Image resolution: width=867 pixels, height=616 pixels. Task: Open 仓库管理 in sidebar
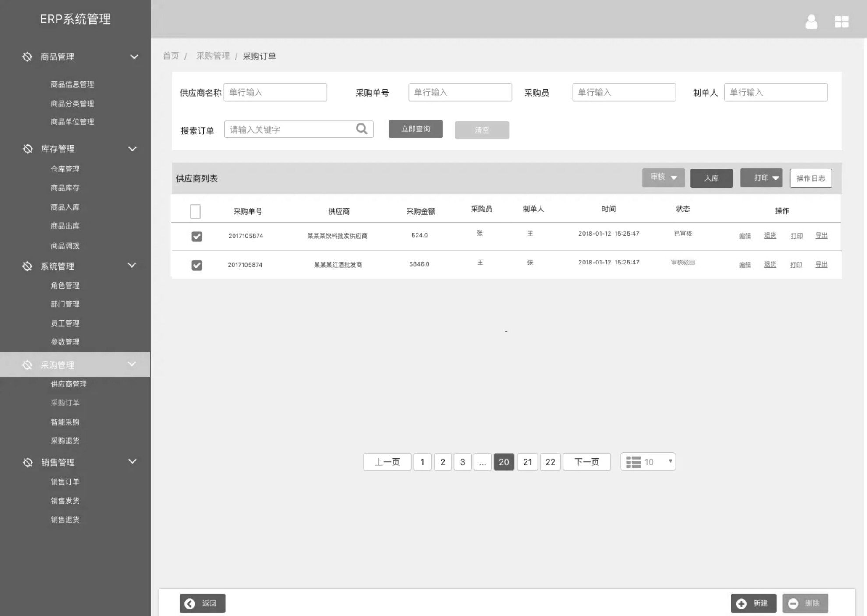(65, 169)
